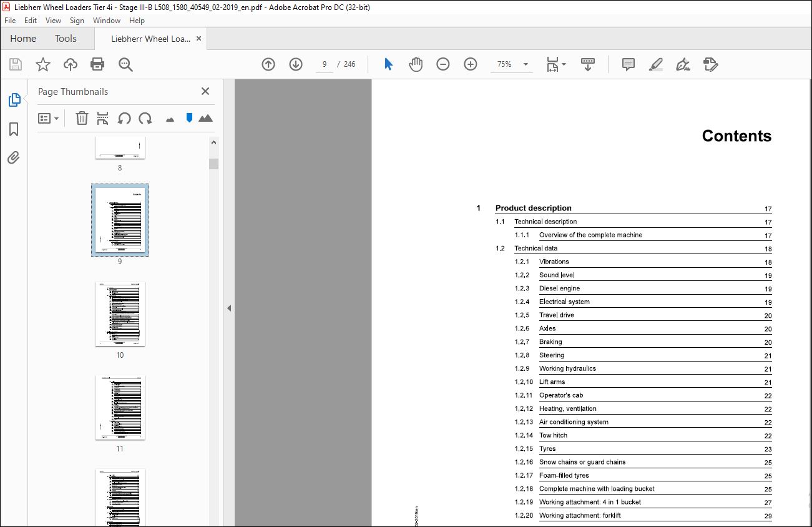Add a sticky note comment
812x527 pixels.
[x=629, y=64]
